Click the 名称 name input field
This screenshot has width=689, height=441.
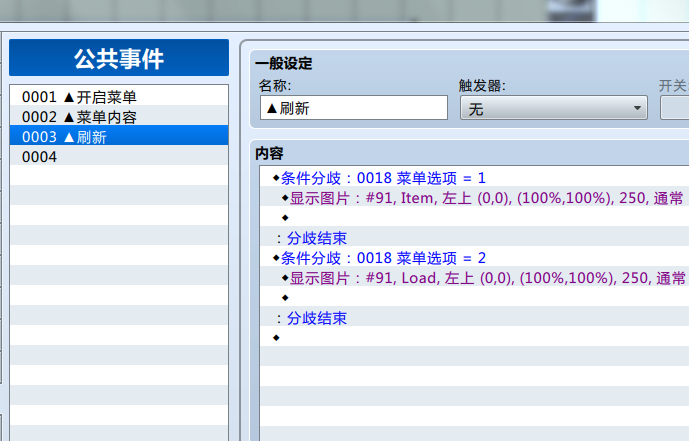tap(354, 108)
